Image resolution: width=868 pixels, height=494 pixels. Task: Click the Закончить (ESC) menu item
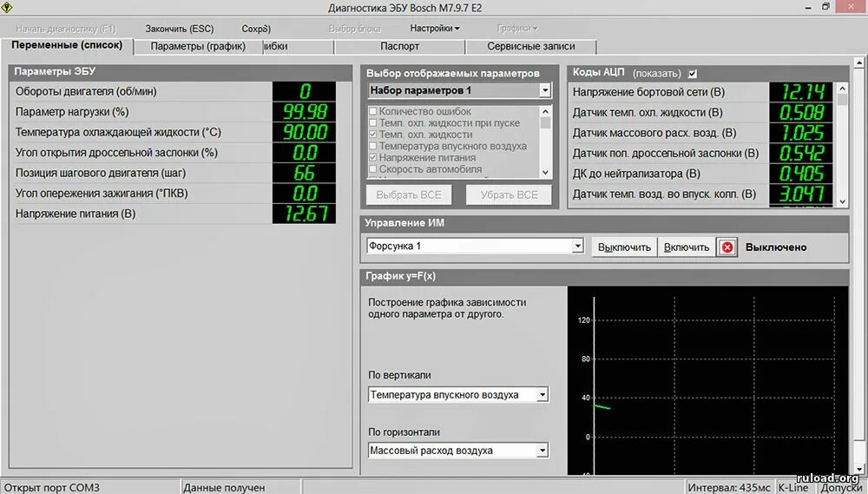coord(180,29)
